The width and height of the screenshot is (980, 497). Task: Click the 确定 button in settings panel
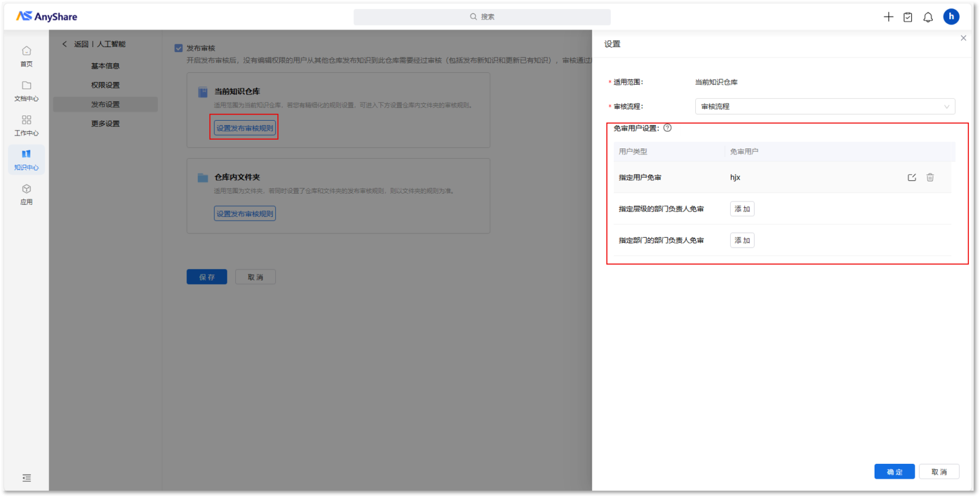click(x=894, y=472)
